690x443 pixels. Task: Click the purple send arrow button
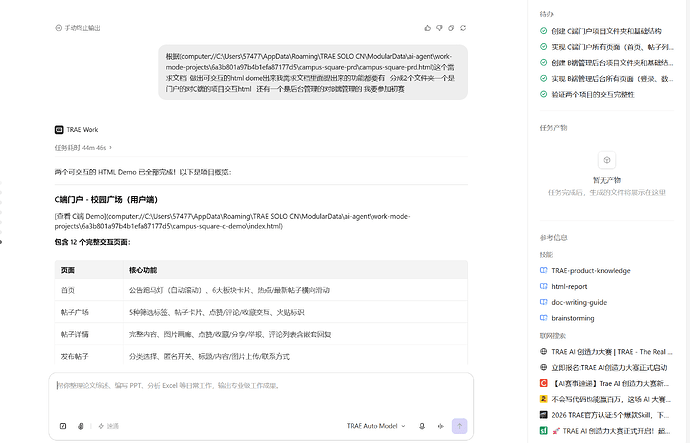[459, 426]
